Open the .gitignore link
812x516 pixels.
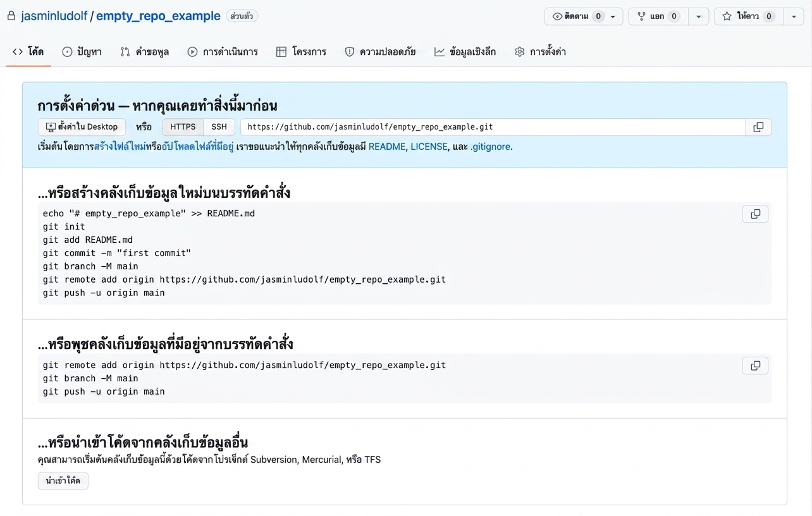pyautogui.click(x=490, y=147)
